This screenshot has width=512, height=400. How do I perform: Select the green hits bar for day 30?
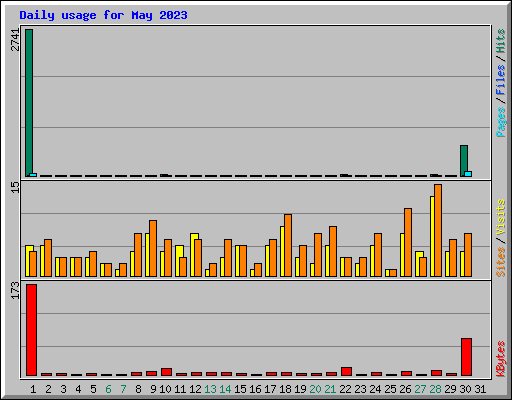tap(464, 161)
